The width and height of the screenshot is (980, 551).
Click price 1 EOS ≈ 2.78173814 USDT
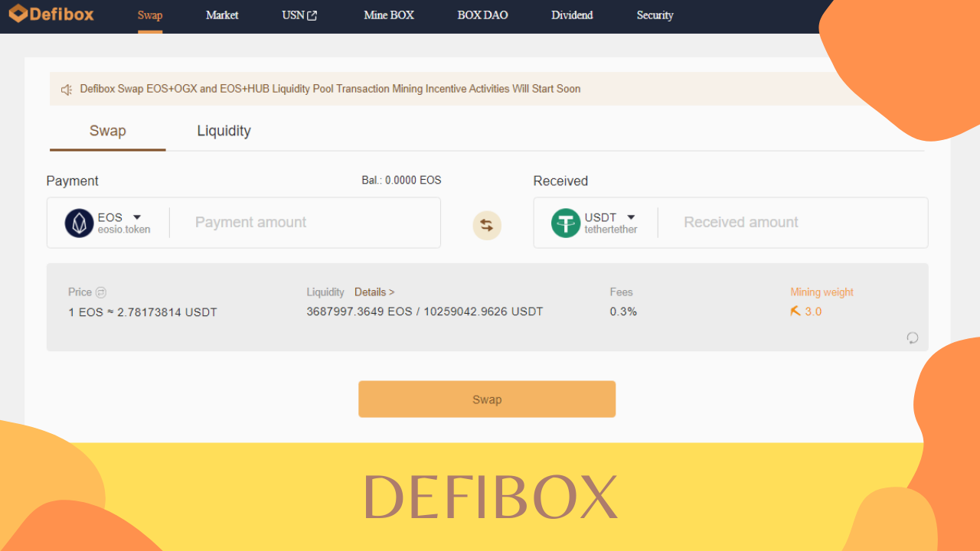tap(142, 312)
